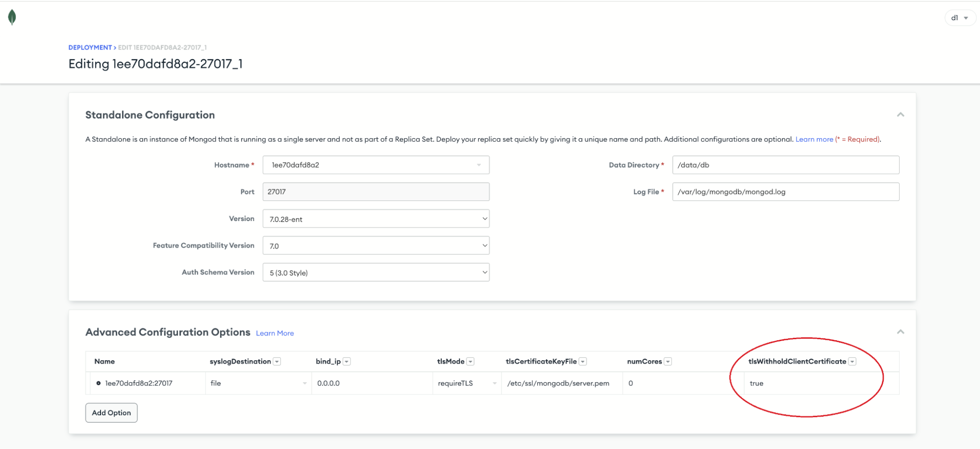Open the Auth Schema Version dropdown
The width and height of the screenshot is (980, 449).
[x=376, y=273]
